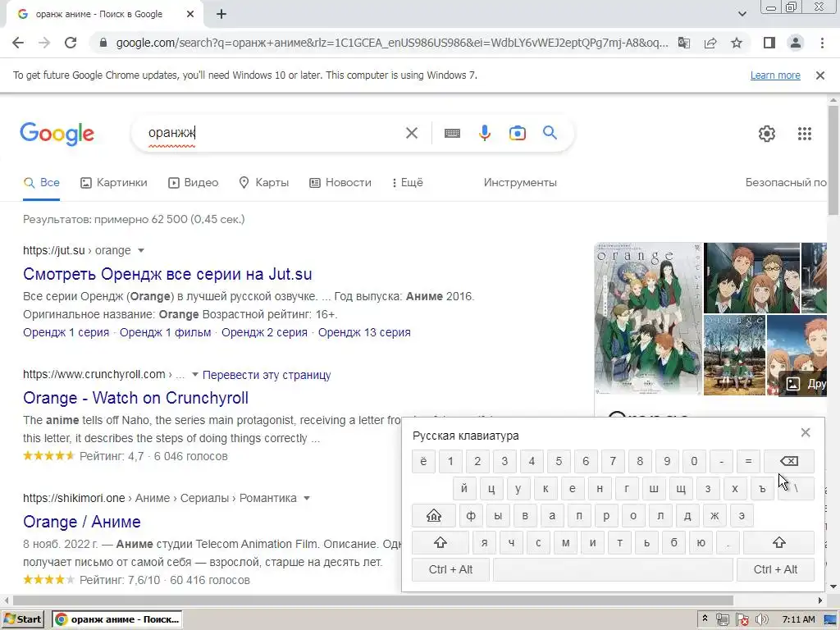Open Google settings gear icon
Screen dimensions: 840x630
coord(767,134)
